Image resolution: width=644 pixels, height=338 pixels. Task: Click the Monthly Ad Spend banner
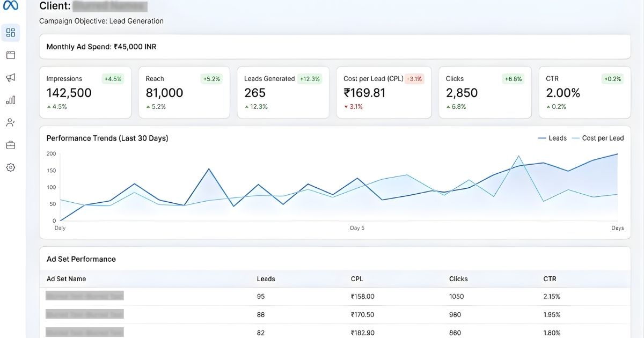pos(335,47)
